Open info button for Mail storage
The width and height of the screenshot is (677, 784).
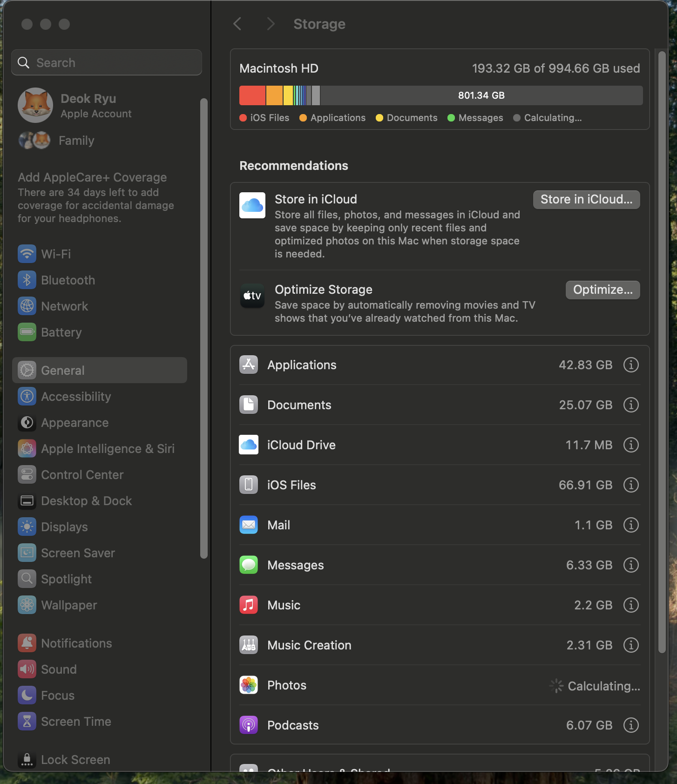(x=631, y=525)
